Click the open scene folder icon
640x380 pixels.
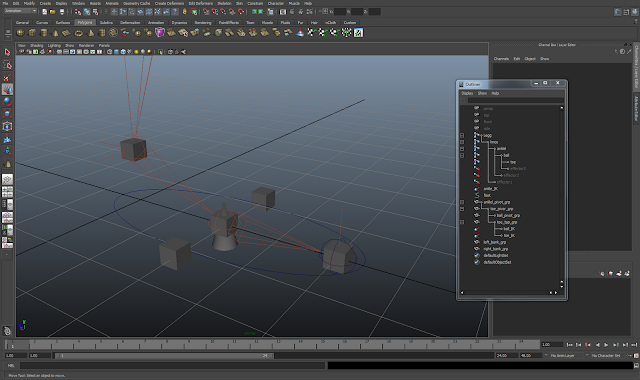click(x=53, y=12)
